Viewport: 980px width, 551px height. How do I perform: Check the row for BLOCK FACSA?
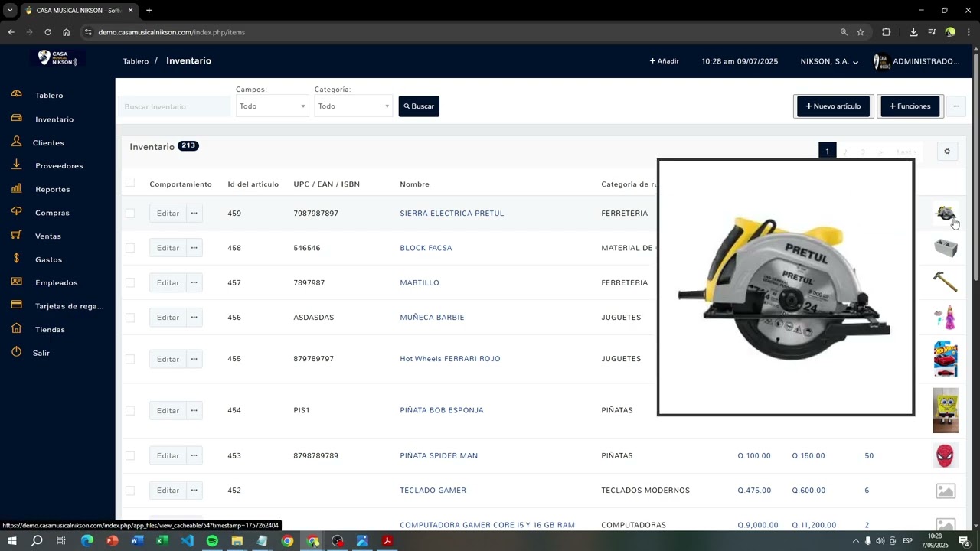(x=130, y=248)
